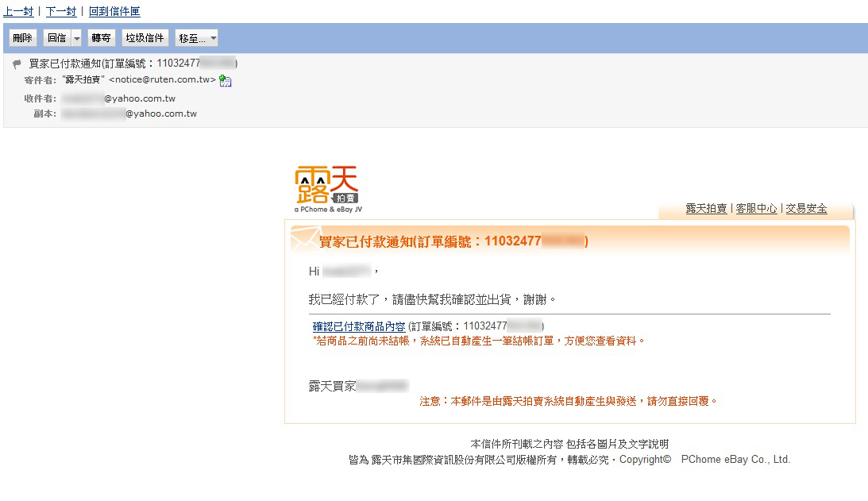The height and width of the screenshot is (501, 868).
Task: Mark as spam with 垃圾信件
Action: click(145, 38)
